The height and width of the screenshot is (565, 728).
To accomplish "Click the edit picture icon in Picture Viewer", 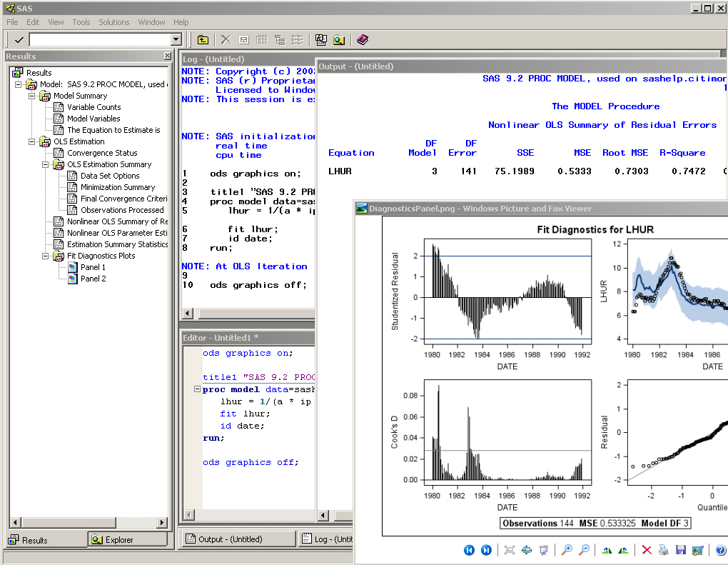I will click(x=697, y=550).
